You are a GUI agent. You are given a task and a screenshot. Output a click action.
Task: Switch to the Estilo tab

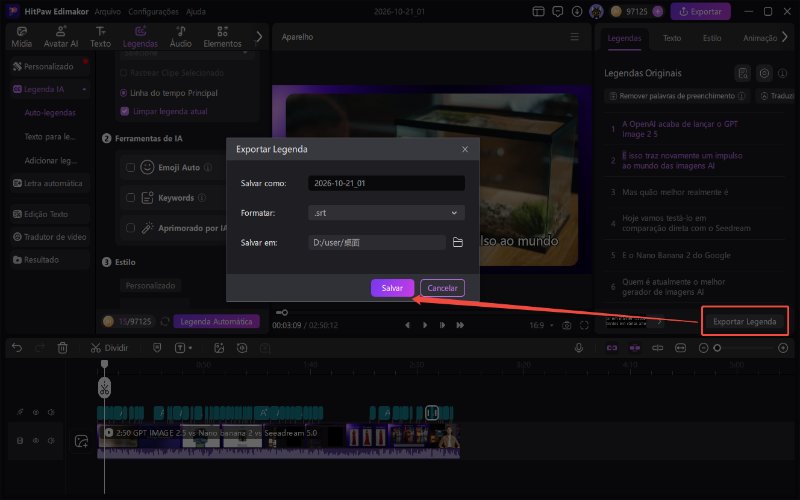point(712,38)
